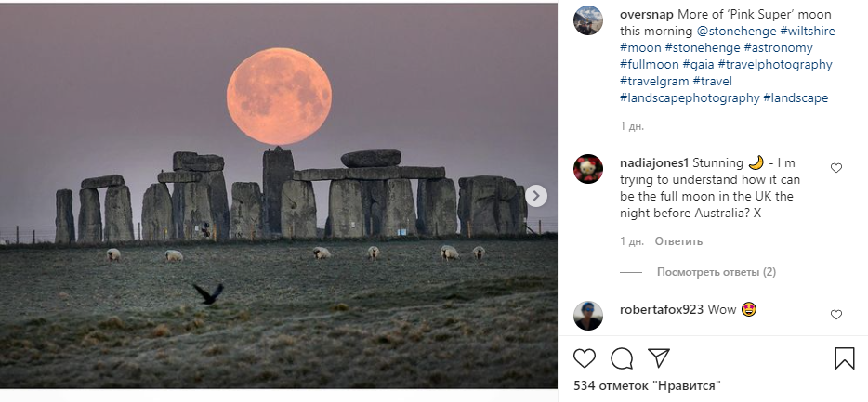The image size is (868, 402).
Task: Click the Stonehenge moon photo
Action: pyautogui.click(x=279, y=195)
